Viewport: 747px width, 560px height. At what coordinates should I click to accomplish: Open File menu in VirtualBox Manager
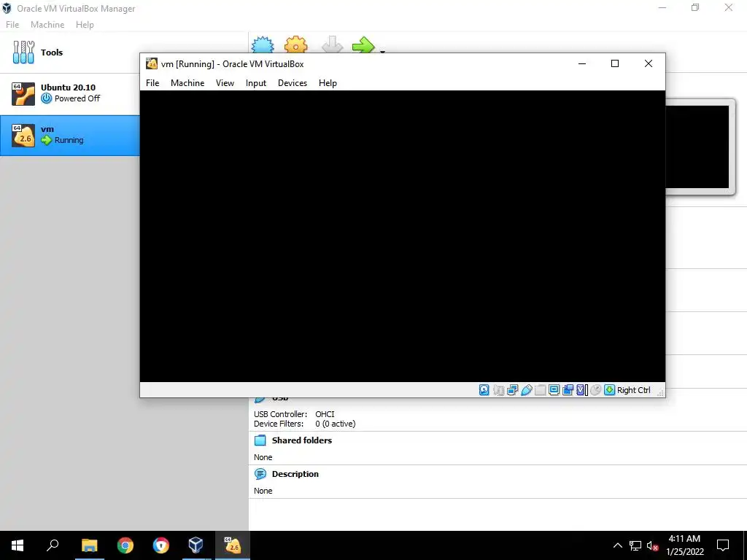click(12, 25)
